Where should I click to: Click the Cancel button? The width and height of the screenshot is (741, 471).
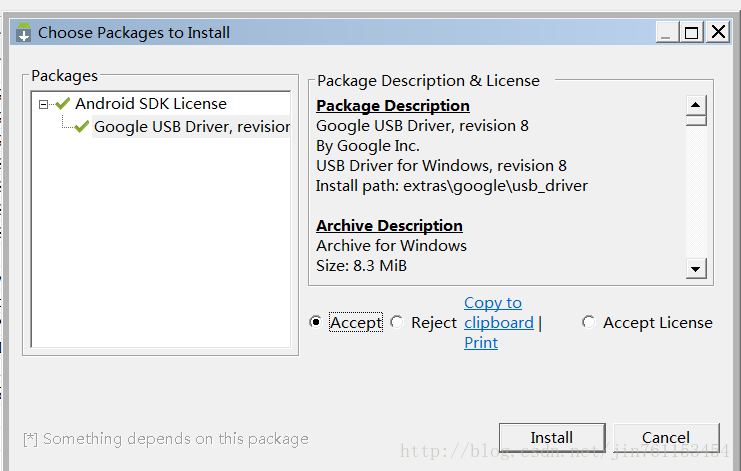[x=666, y=437]
